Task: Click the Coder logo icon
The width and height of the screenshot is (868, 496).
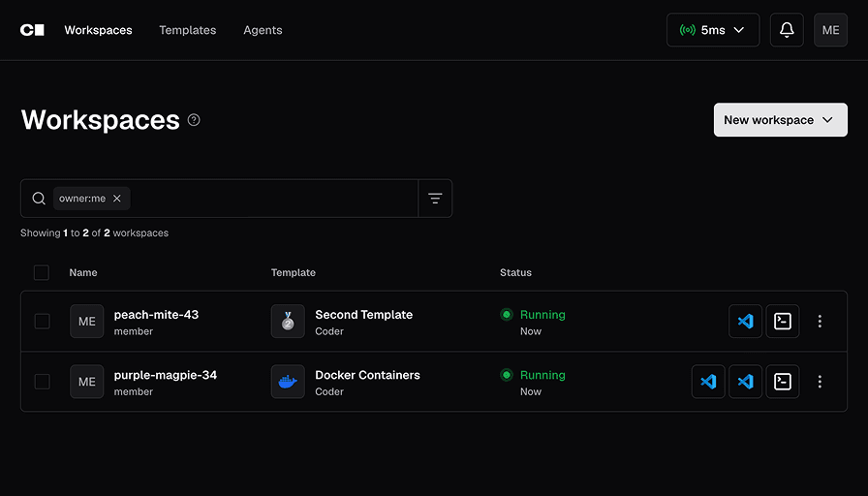Action: tap(32, 30)
